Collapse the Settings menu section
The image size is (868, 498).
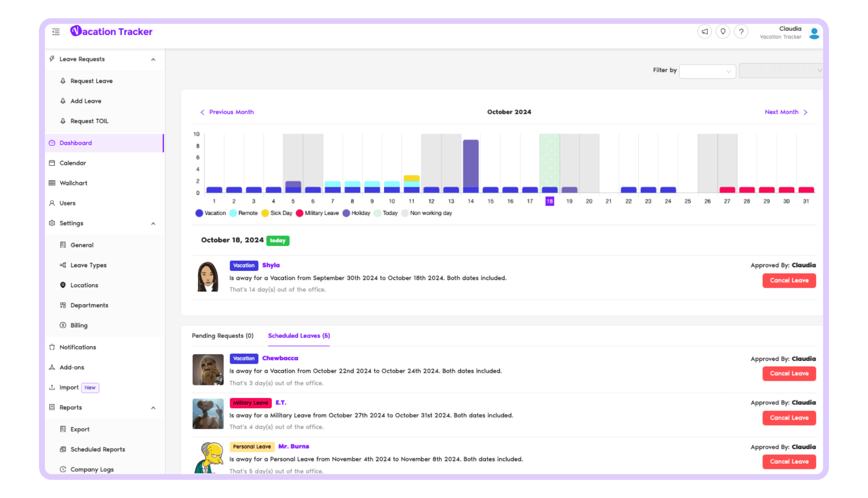tap(154, 223)
